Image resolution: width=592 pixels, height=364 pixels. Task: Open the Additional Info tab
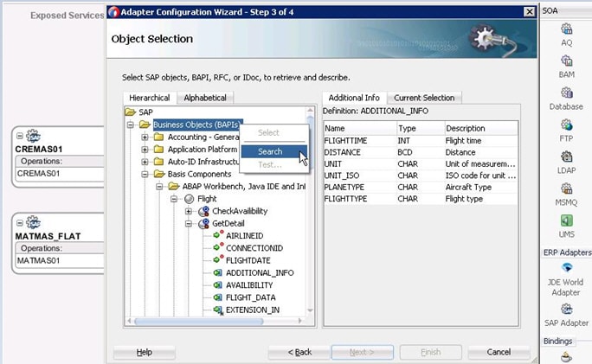[x=354, y=98]
